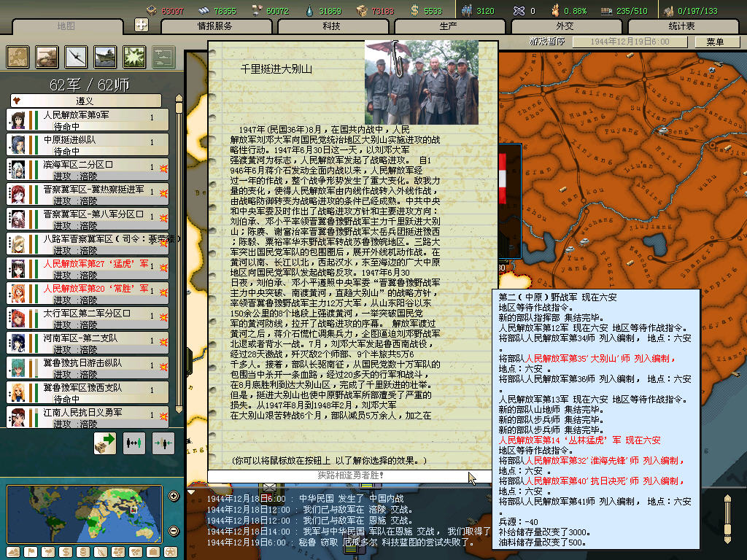
Task: Zoom out with the minimap minus button
Action: pyautogui.click(x=174, y=531)
